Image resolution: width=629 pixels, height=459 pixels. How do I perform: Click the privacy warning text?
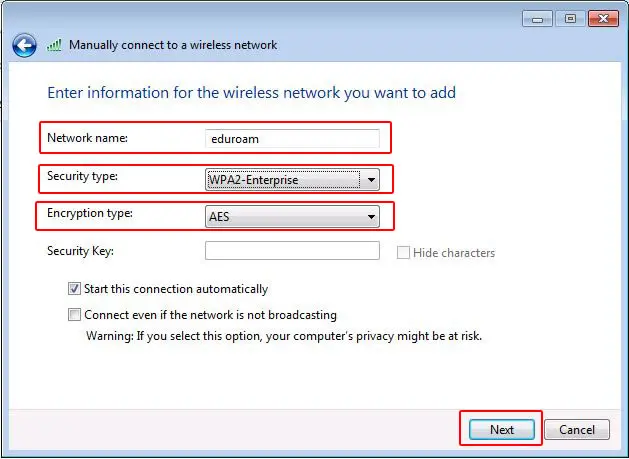point(284,336)
